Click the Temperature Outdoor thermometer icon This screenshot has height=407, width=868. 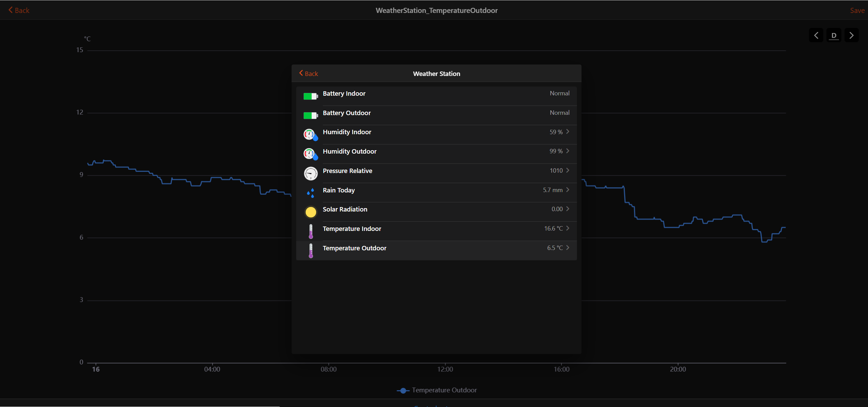(x=311, y=251)
